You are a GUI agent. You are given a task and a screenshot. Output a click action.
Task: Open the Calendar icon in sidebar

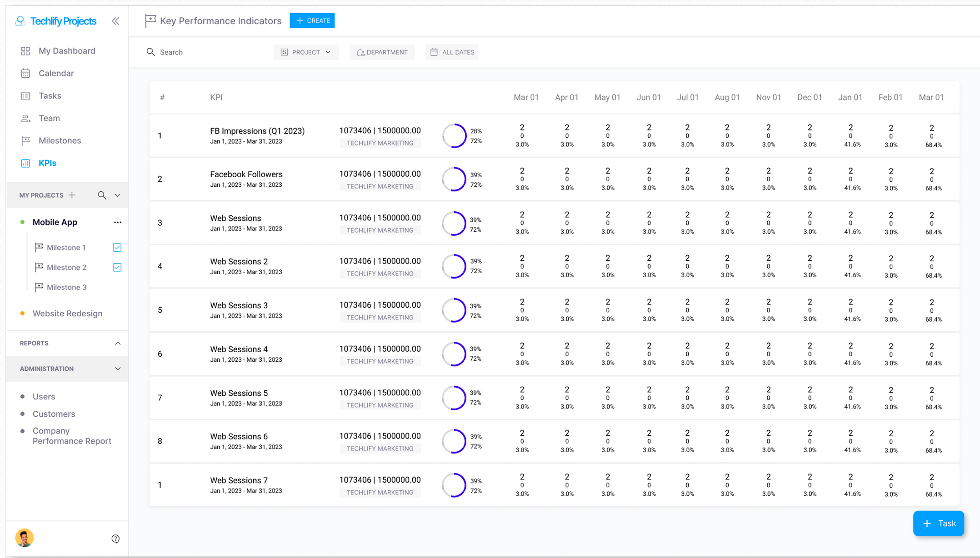[25, 73]
